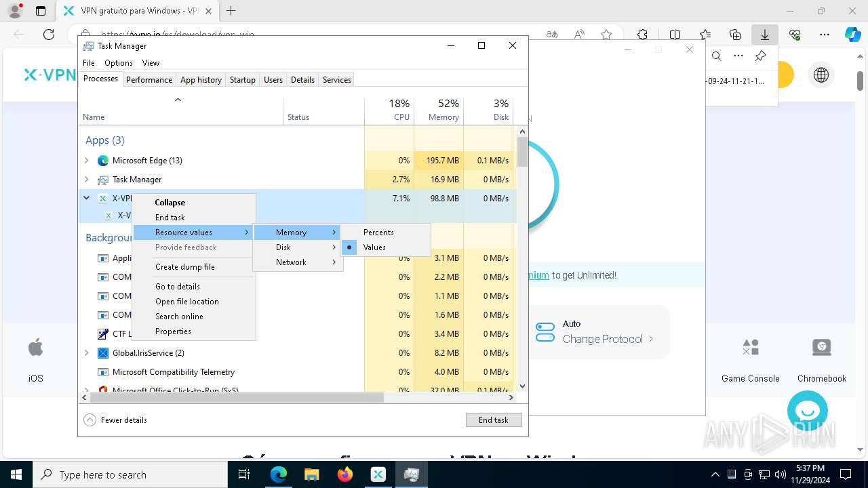This screenshot has width=868, height=488.
Task: Open new tab in Edge
Action: click(231, 11)
